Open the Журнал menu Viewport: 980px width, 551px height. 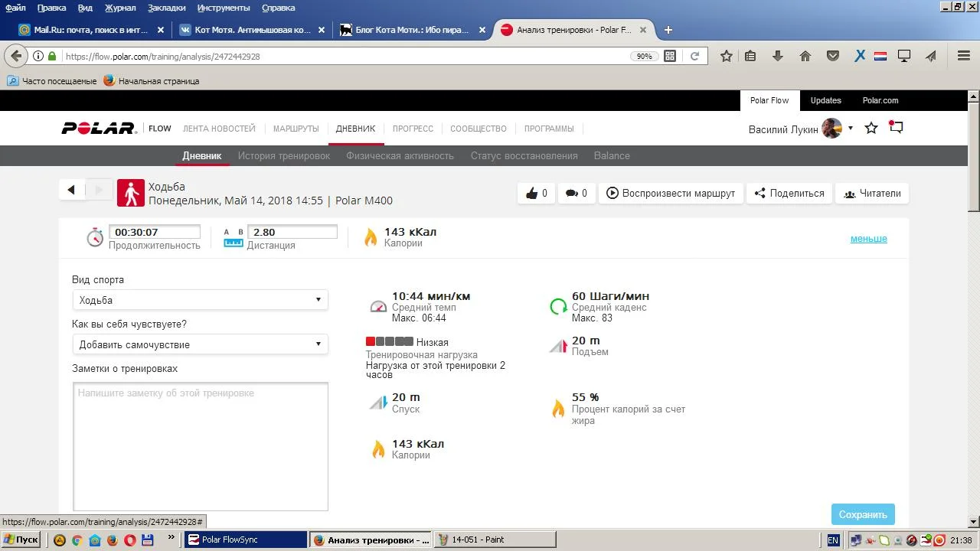point(120,8)
